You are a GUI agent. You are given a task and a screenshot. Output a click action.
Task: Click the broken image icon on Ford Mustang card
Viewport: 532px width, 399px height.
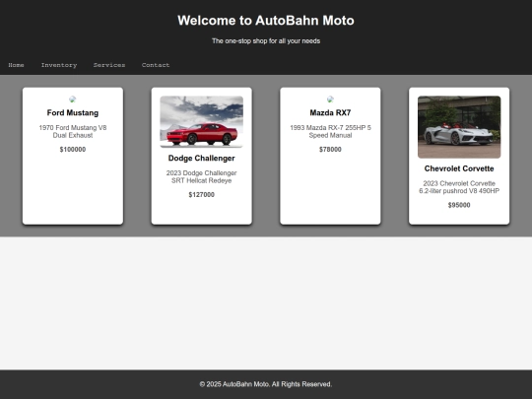coord(73,100)
